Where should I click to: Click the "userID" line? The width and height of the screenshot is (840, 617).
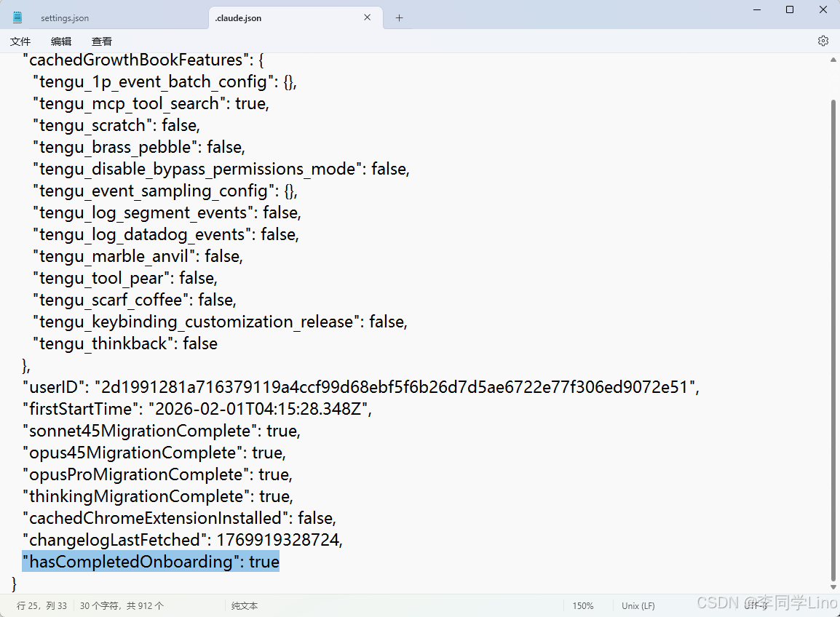[x=361, y=387]
